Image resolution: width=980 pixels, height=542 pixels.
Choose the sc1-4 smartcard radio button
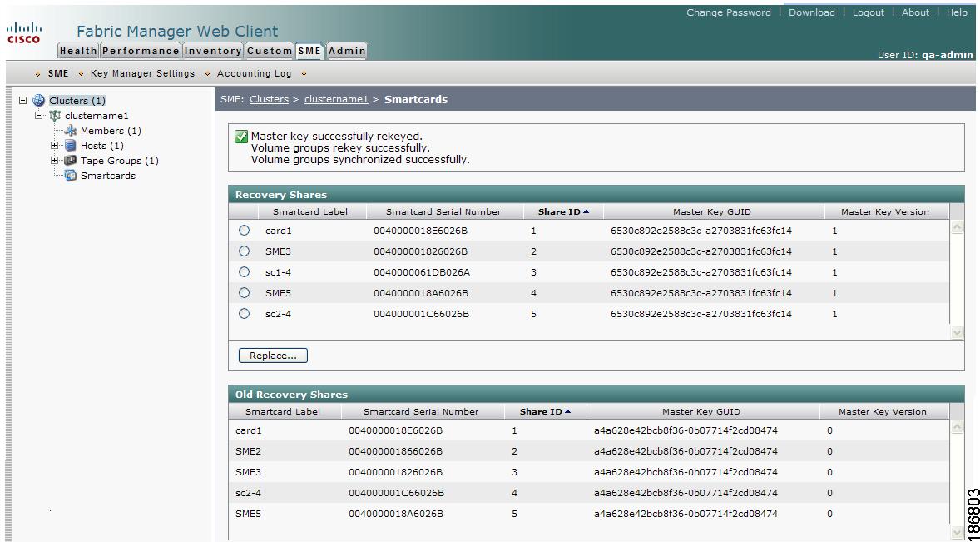244,272
